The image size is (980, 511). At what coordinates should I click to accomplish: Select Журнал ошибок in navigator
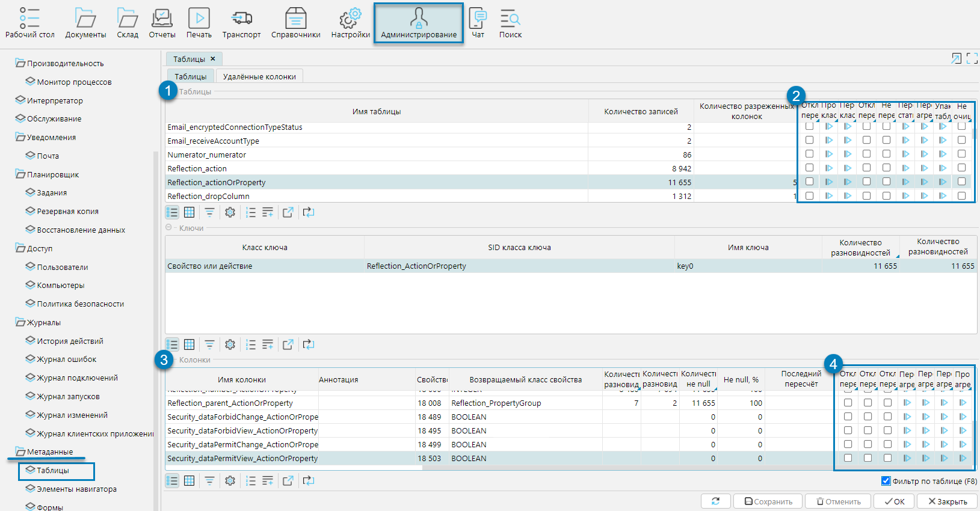(x=66, y=360)
